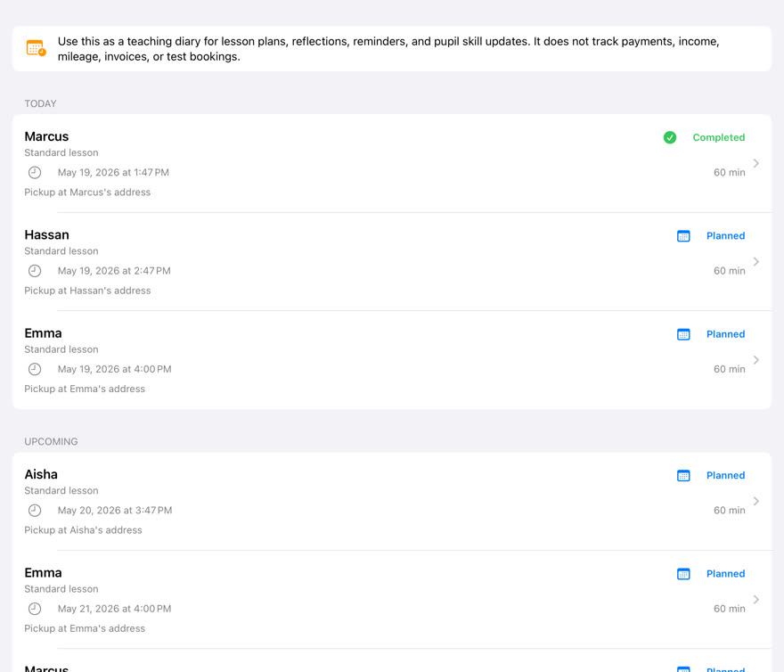Click the Planned label for Emma on May 21
Viewport: 784px width, 672px height.
(725, 574)
